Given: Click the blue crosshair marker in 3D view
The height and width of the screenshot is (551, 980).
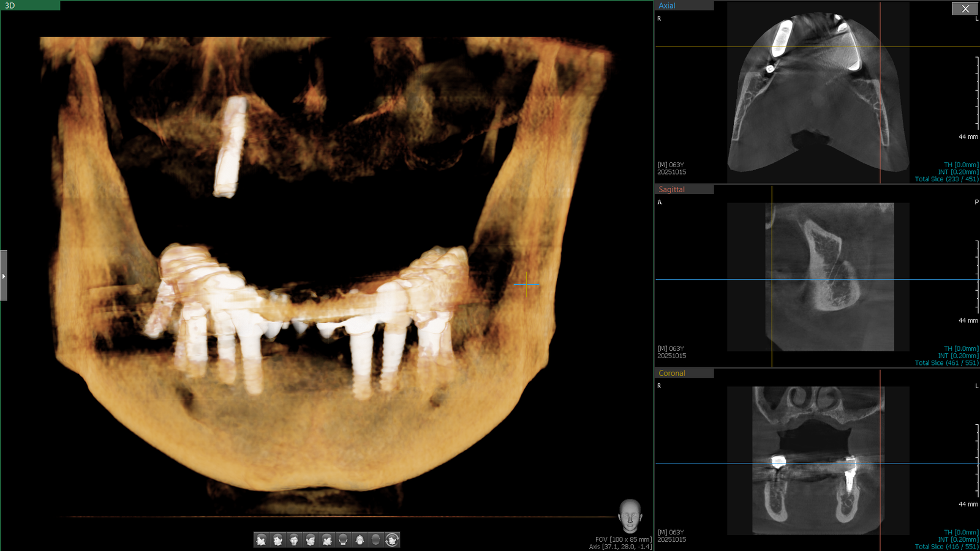Looking at the screenshot, I should (x=526, y=285).
